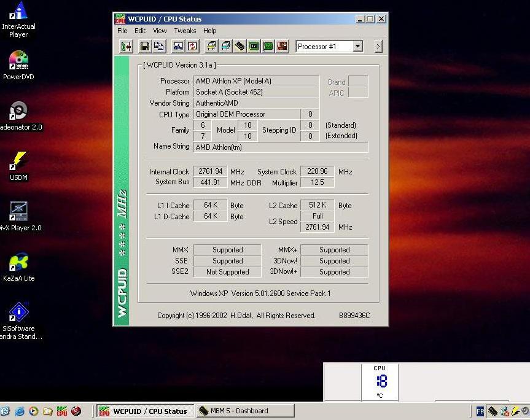Screen dimensions: 530x420
Task: Click the SSE2 Not Supported field
Action: (x=227, y=272)
